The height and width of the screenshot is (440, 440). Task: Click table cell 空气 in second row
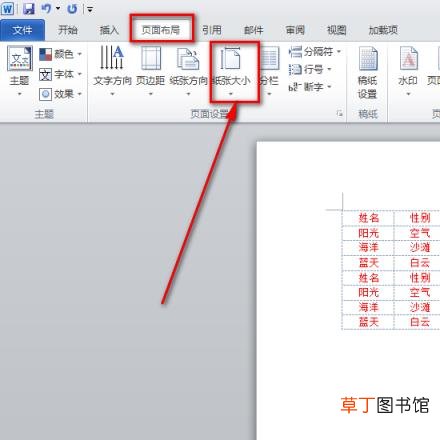[420, 233]
